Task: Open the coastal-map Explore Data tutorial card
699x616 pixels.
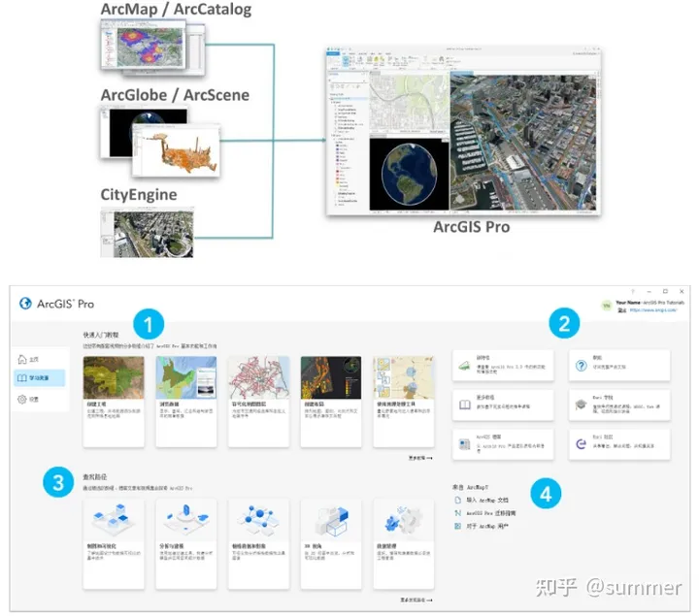Action: [186, 402]
